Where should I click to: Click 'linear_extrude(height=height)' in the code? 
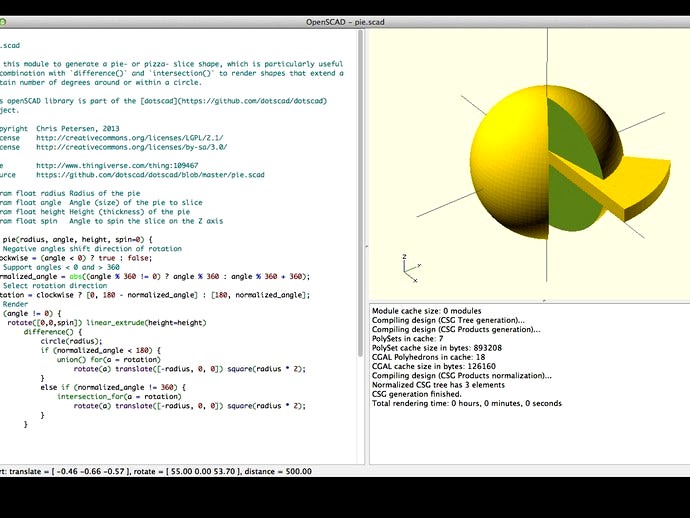pos(146,323)
